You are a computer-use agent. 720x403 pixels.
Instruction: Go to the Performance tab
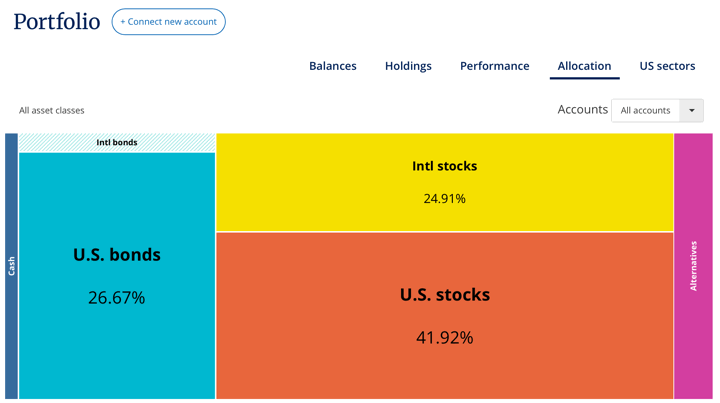494,66
